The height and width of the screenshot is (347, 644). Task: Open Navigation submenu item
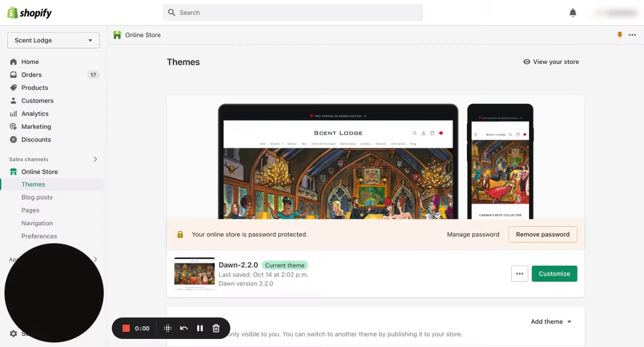[x=37, y=223]
